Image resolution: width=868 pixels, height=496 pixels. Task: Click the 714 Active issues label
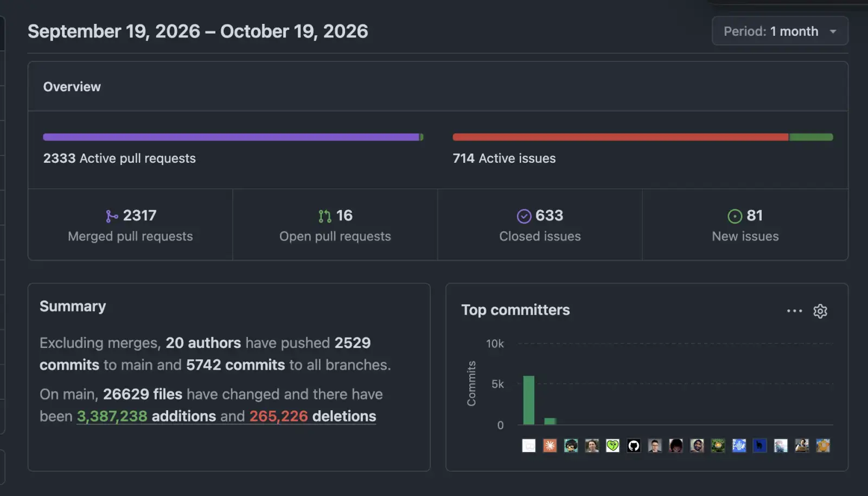coord(504,158)
